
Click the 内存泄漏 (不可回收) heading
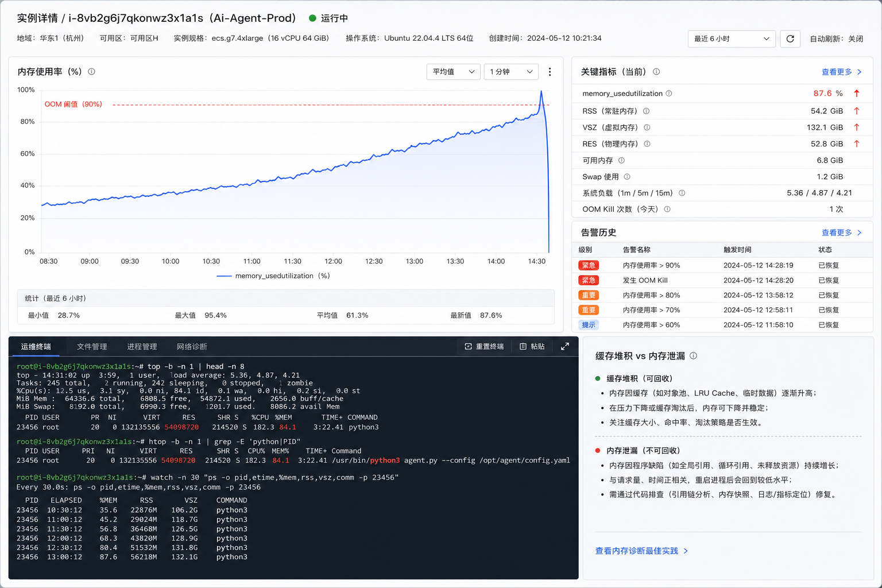coord(643,451)
